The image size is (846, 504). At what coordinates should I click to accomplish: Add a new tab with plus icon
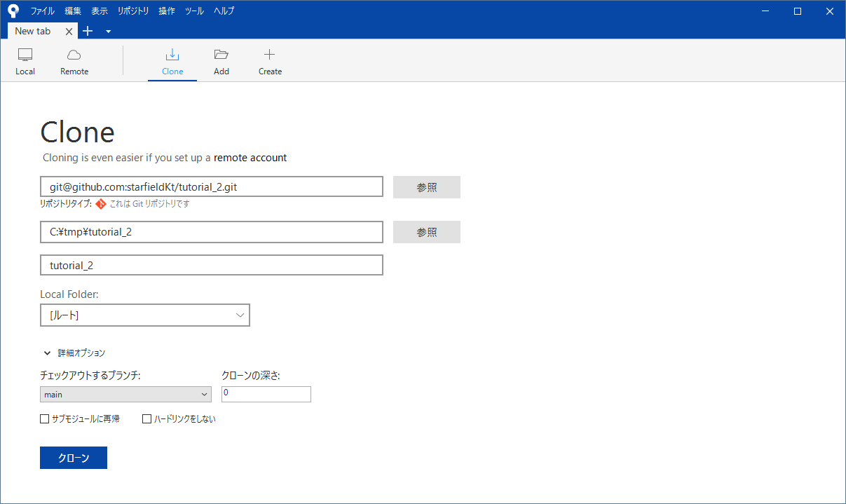coord(88,31)
